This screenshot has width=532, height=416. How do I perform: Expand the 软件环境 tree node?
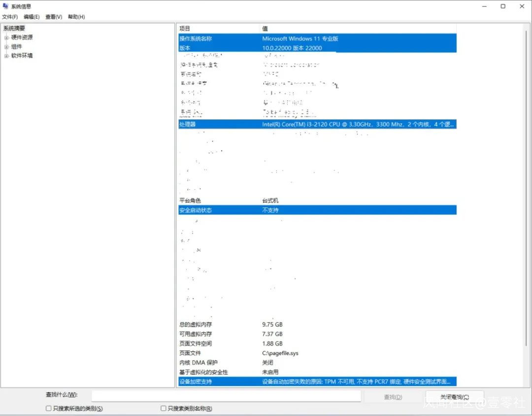[x=6, y=56]
